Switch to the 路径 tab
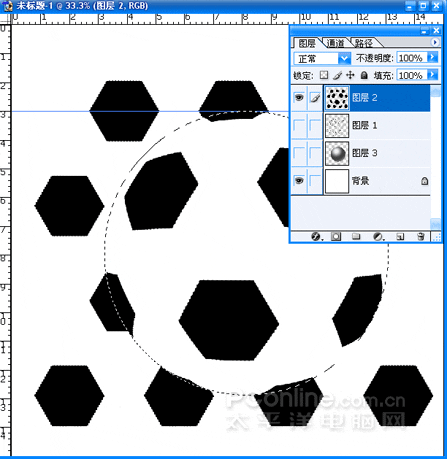The height and width of the screenshot is (459, 447). coord(363,43)
